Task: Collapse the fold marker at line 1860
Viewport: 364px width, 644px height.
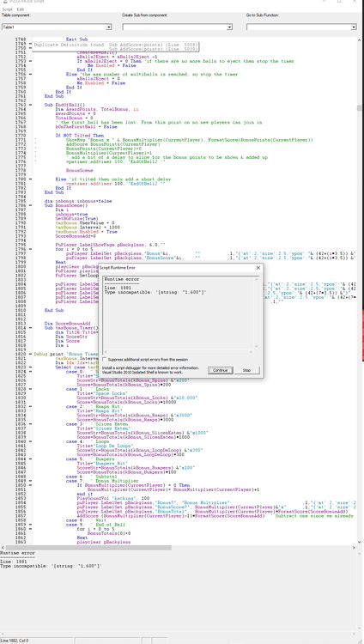Action: (30, 529)
